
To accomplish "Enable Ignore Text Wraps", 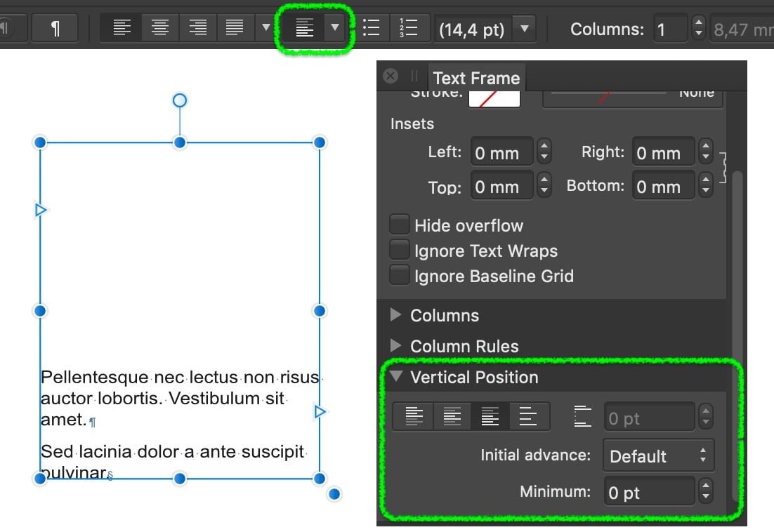I will tap(399, 249).
